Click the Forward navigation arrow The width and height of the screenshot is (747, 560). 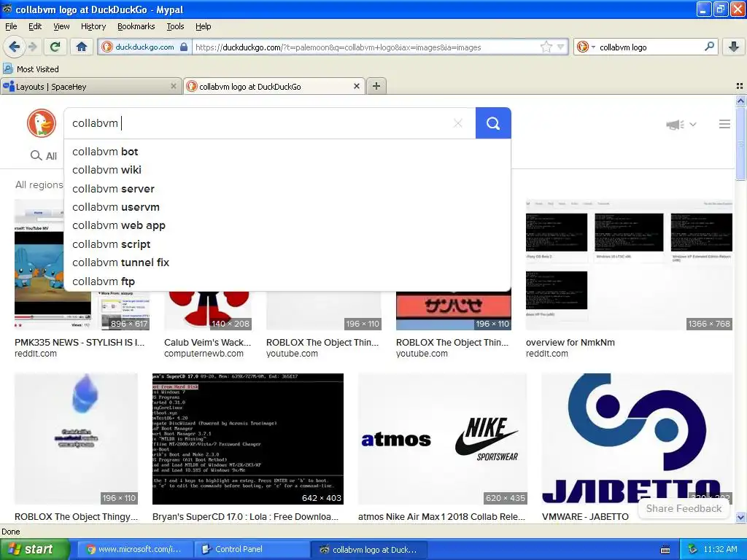coord(33,47)
